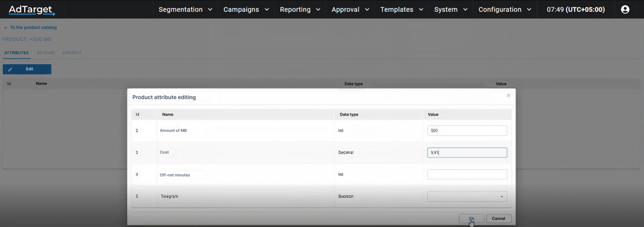
Task: Open the Reporting dropdown menu
Action: pos(300,10)
